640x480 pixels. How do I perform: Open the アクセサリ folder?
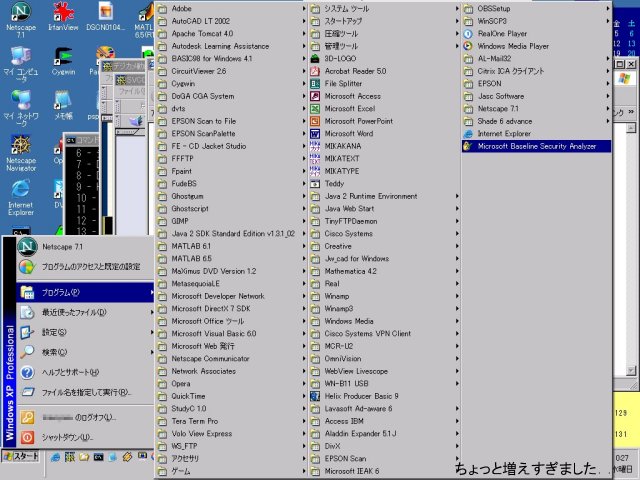pyautogui.click(x=231, y=458)
